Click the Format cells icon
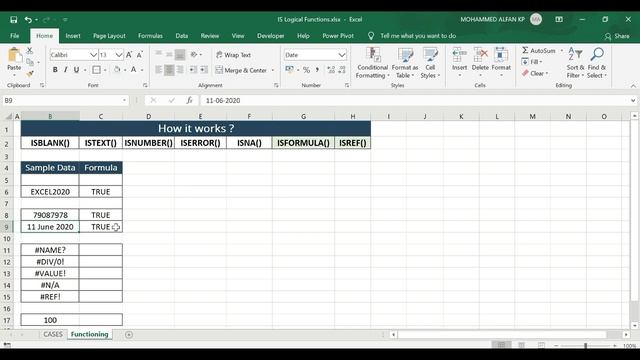 coord(501,54)
